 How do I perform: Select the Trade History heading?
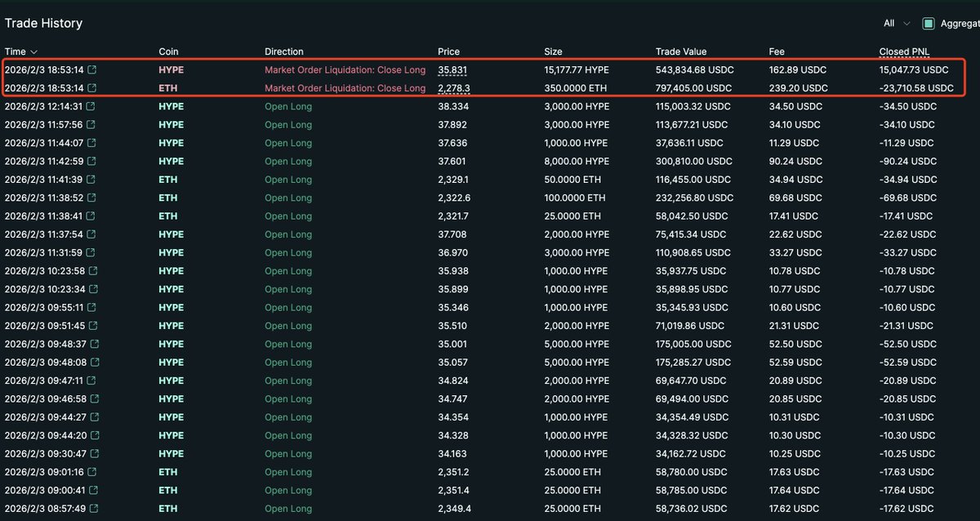43,24
